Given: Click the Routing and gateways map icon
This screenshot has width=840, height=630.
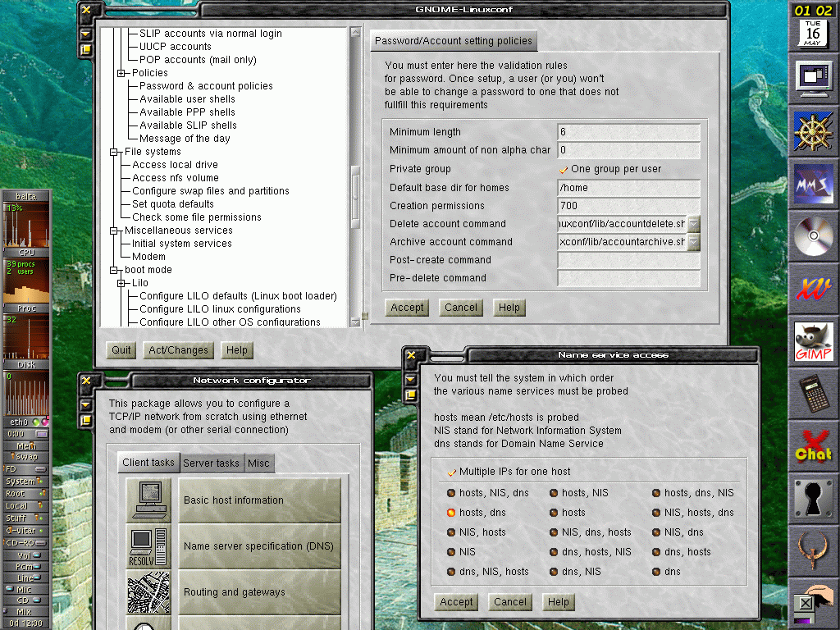Looking at the screenshot, I should tap(149, 592).
